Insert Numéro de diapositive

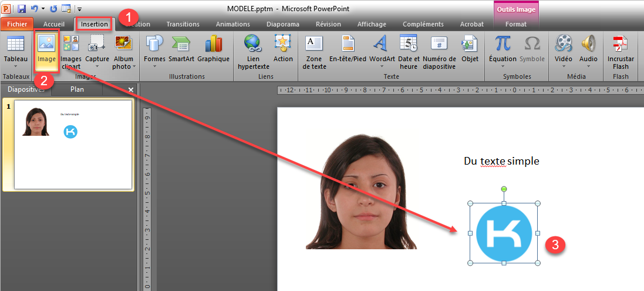[439, 52]
